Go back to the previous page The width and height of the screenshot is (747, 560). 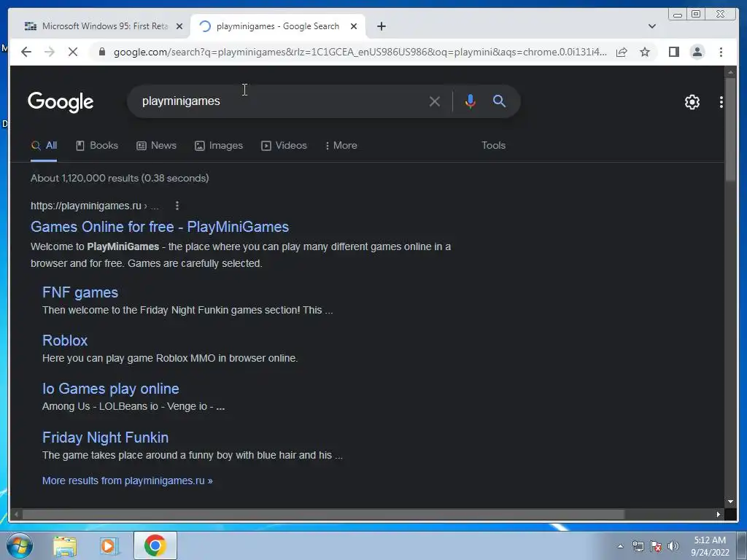[x=26, y=52]
